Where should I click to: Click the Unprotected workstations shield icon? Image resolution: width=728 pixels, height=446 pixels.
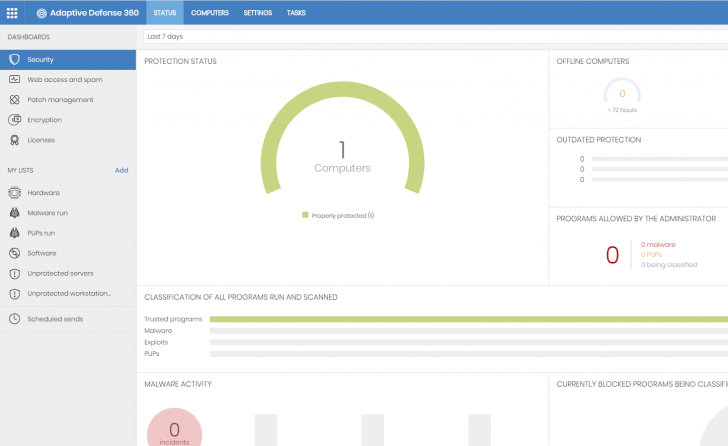(14, 293)
